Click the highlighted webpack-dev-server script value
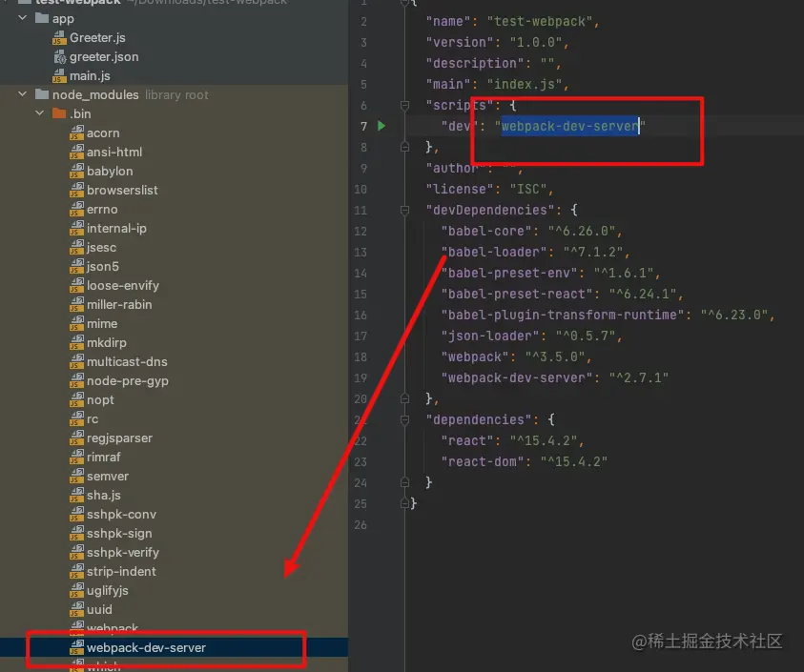 click(570, 126)
